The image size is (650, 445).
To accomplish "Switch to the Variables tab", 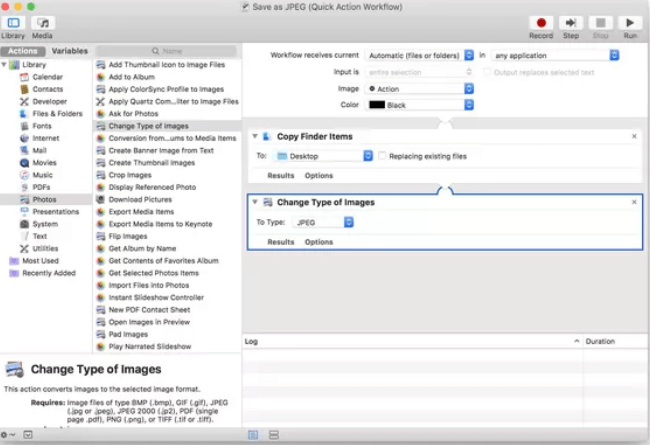I will click(x=69, y=51).
